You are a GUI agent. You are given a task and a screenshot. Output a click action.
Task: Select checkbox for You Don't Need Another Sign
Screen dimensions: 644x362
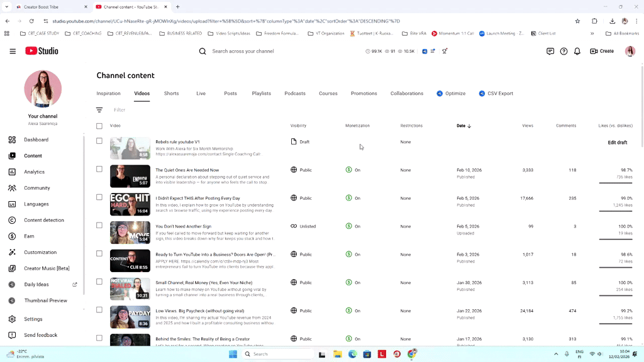(x=99, y=226)
